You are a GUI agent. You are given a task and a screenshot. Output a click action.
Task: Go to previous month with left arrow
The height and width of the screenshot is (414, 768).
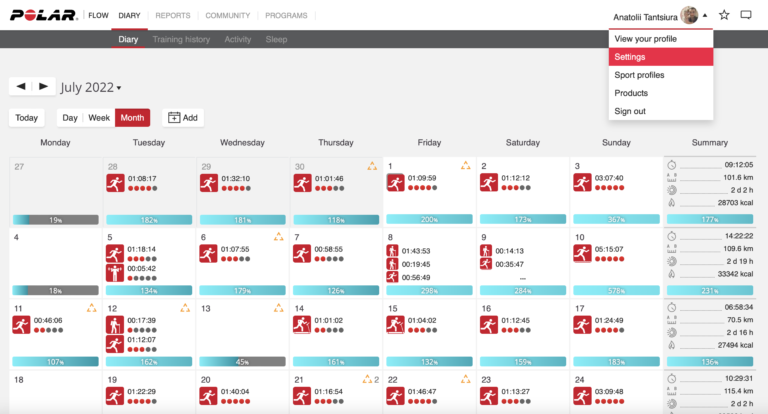point(21,87)
